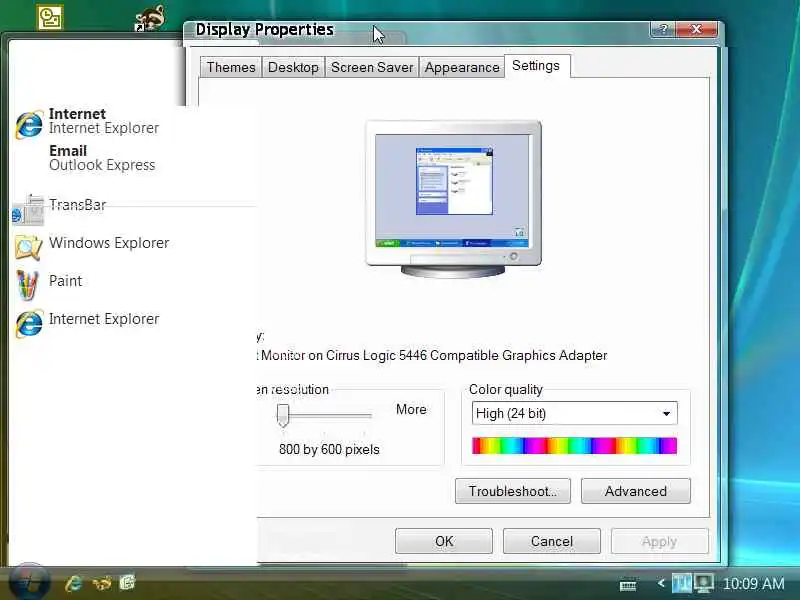Click the Advanced button
800x600 pixels.
(x=636, y=491)
